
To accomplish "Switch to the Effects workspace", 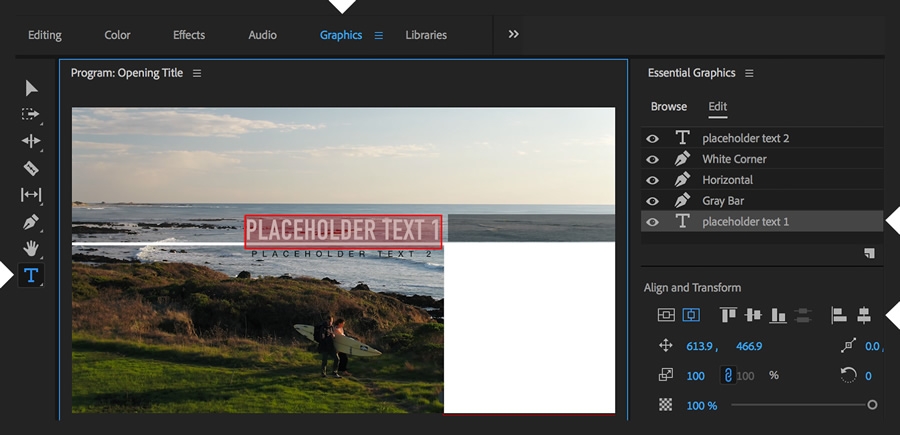I will pyautogui.click(x=189, y=35).
